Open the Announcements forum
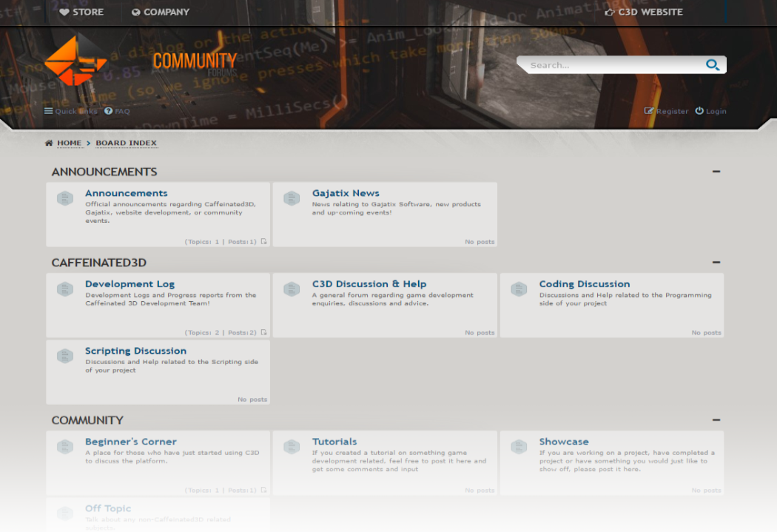Viewport: 777px width, 532px height. (x=127, y=193)
